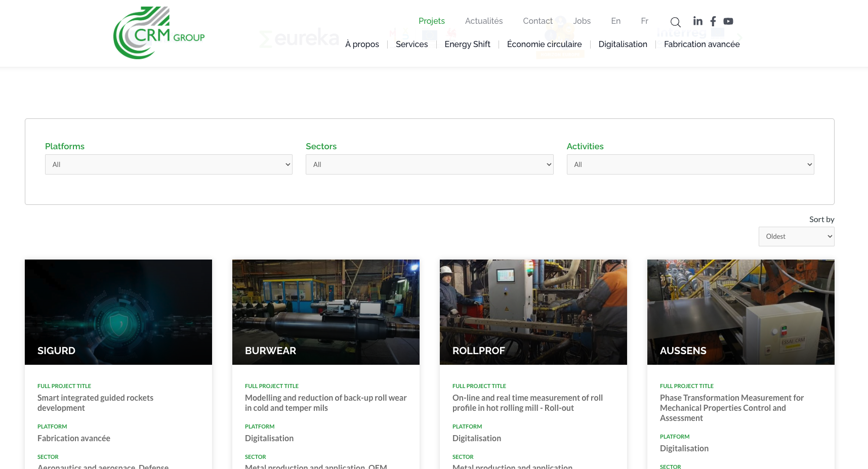Click the CRM Group logo
This screenshot has width=868, height=469.
[159, 33]
